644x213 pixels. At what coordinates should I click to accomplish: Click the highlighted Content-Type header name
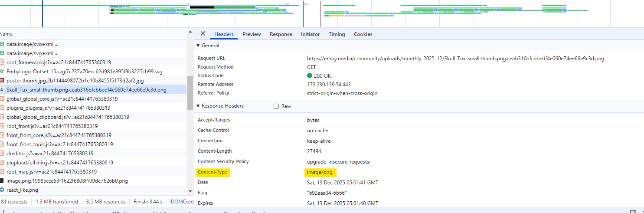[x=212, y=172]
